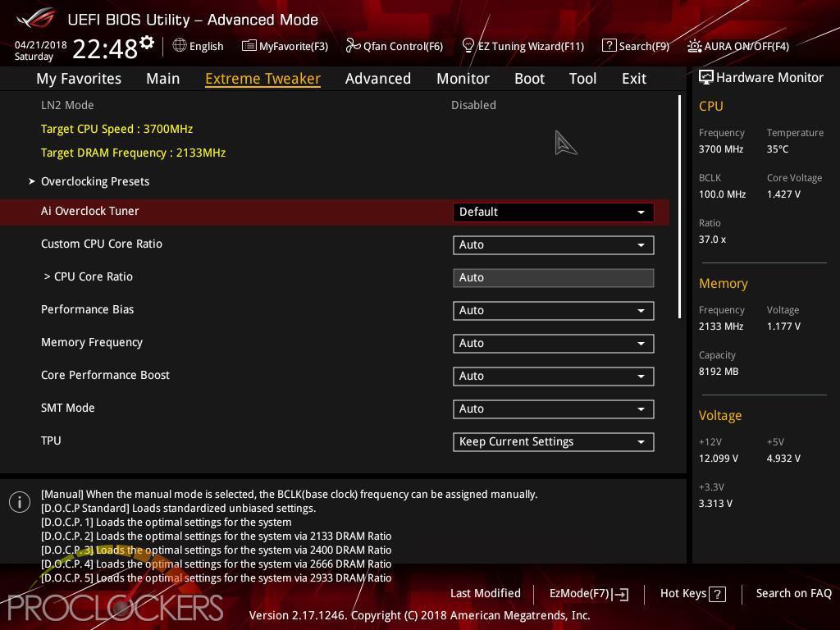The image size is (840, 630).
Task: Open the Advanced tab
Action: click(378, 79)
